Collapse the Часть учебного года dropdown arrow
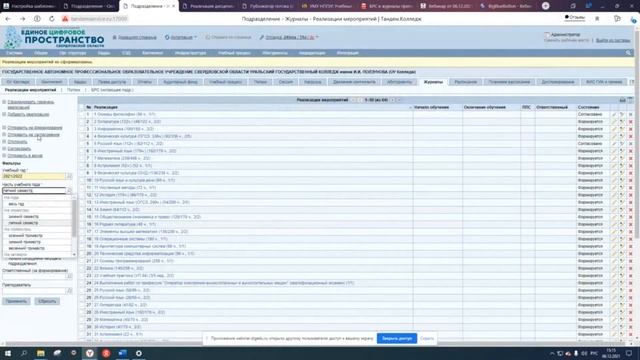This screenshot has height=360, width=640. (x=69, y=191)
